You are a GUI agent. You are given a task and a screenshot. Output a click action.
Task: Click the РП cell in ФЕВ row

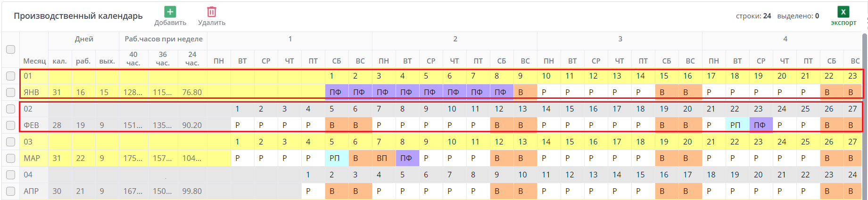[x=736, y=125]
